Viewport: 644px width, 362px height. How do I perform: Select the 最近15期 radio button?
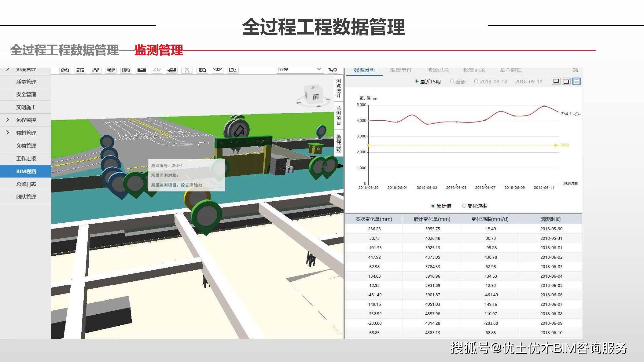point(416,82)
